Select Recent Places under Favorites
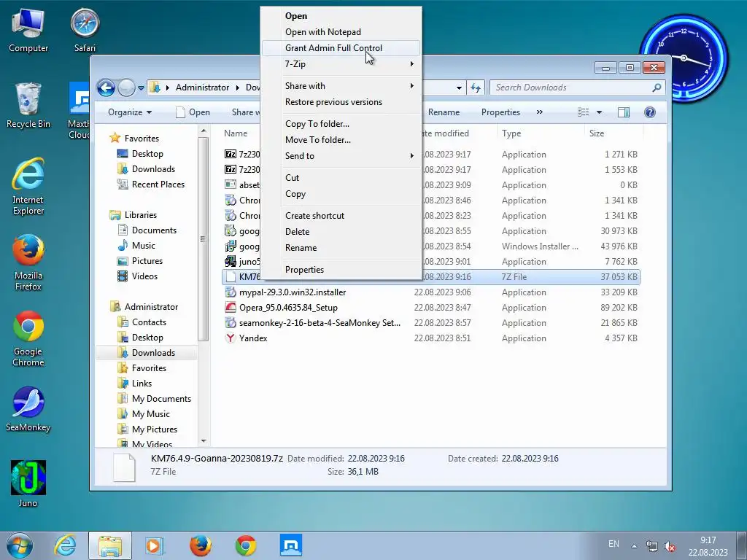Viewport: 747px width, 560px height. pos(151,184)
